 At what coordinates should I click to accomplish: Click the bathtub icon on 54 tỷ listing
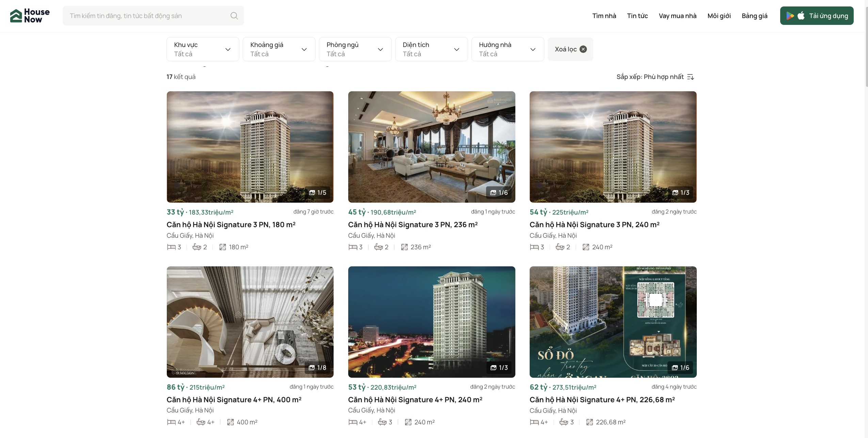[560, 247]
